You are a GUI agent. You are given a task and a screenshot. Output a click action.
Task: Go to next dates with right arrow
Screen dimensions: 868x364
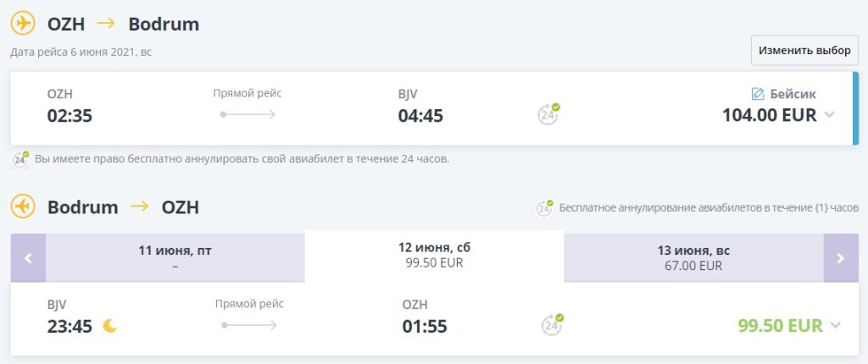pyautogui.click(x=840, y=257)
